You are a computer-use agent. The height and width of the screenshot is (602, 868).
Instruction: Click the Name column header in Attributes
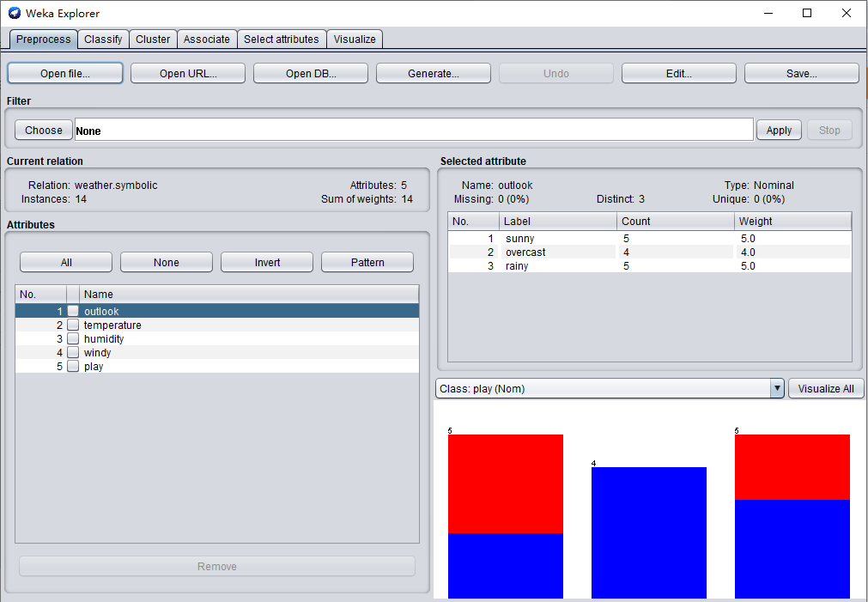point(249,294)
